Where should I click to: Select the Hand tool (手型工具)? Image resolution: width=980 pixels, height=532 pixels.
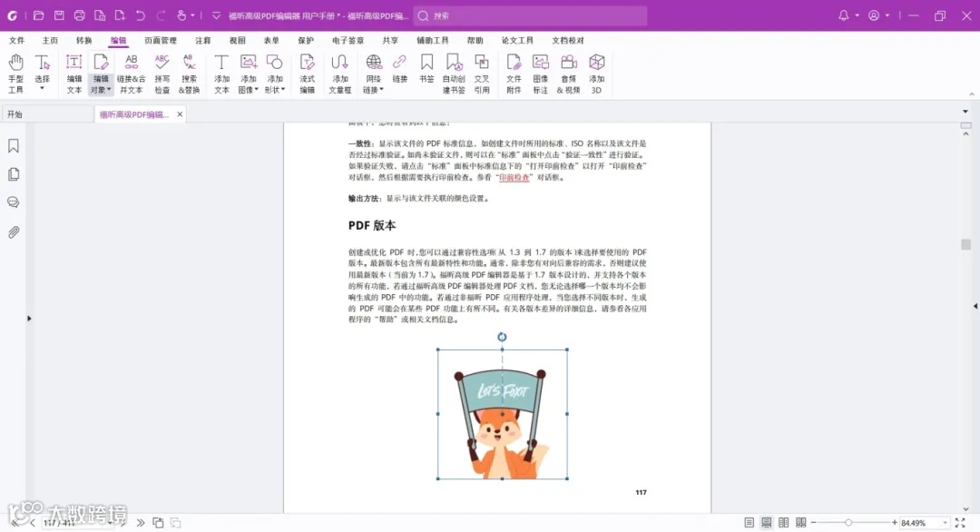tap(15, 74)
